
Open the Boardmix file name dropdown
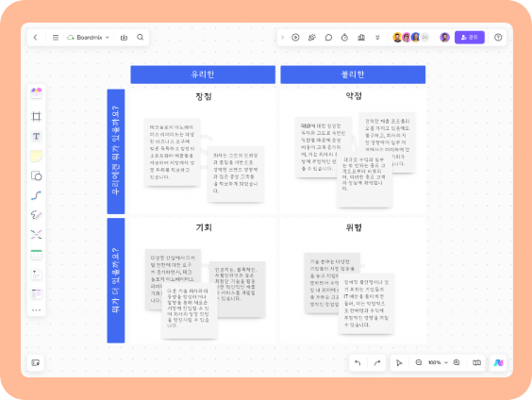point(89,38)
